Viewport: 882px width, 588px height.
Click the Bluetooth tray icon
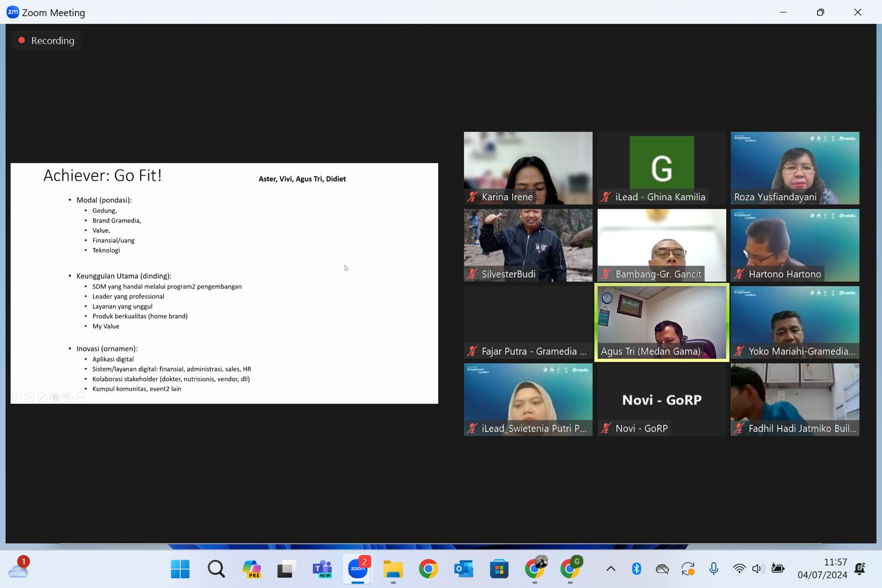pyautogui.click(x=637, y=569)
